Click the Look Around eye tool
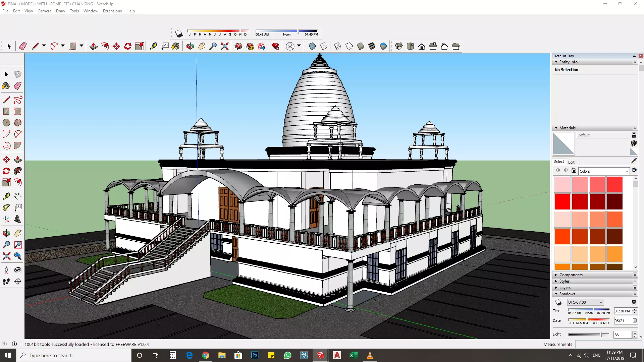This screenshot has height=362, width=644. 18,270
